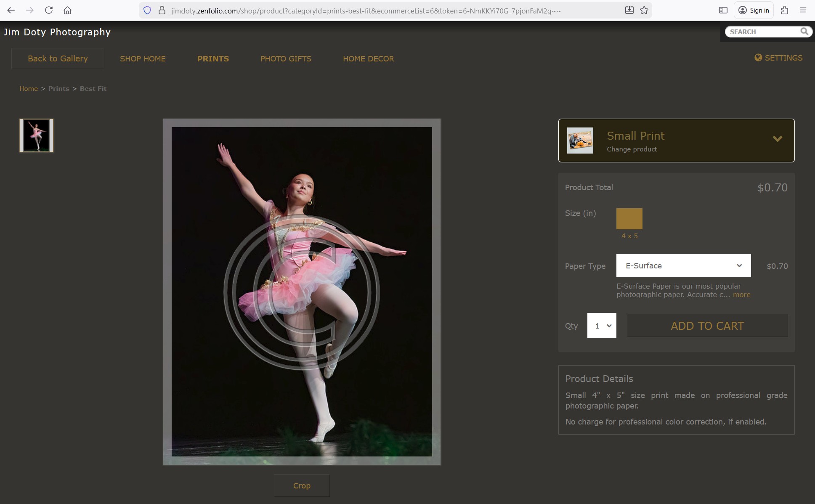Screen dimensions: 815x504
Task: Click the download/save page icon in URL bar
Action: [x=629, y=11]
